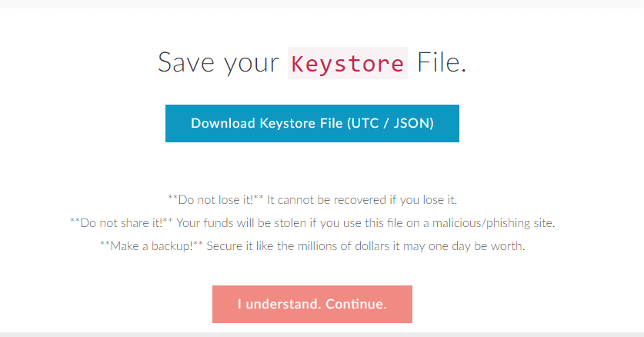Click "I understand" on the pink button
644x337 pixels.
[279, 305]
